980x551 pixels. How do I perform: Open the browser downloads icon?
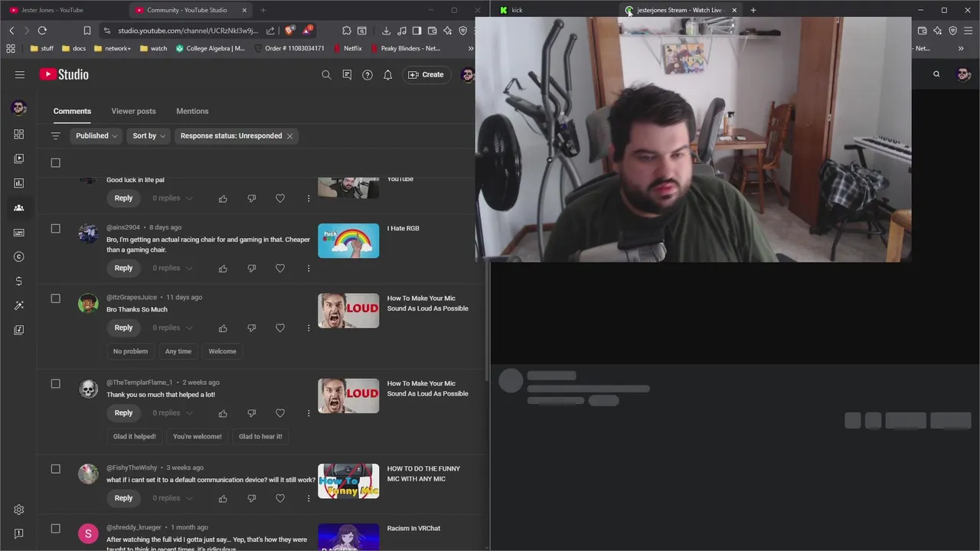coord(386,31)
